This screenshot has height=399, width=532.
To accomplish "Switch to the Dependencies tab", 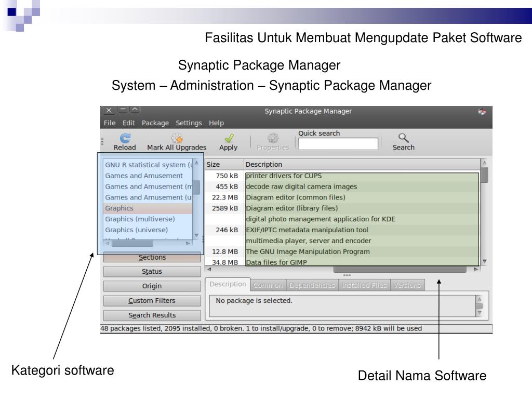I will 312,285.
